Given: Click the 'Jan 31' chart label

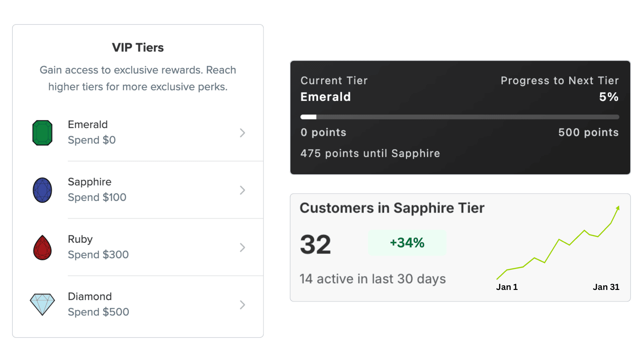Looking at the screenshot, I should 606,287.
